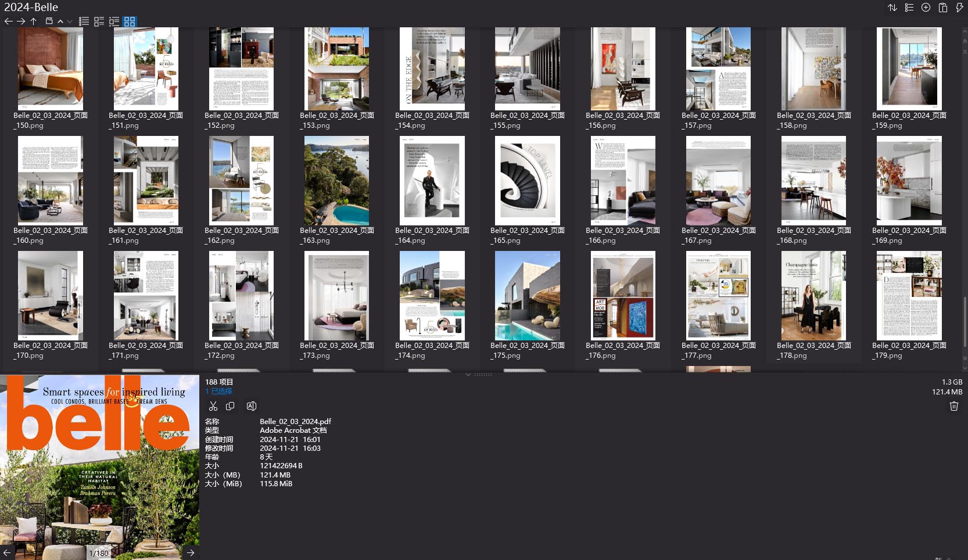Click file name label Belle_02_03_2024_页面_166.png

(623, 235)
